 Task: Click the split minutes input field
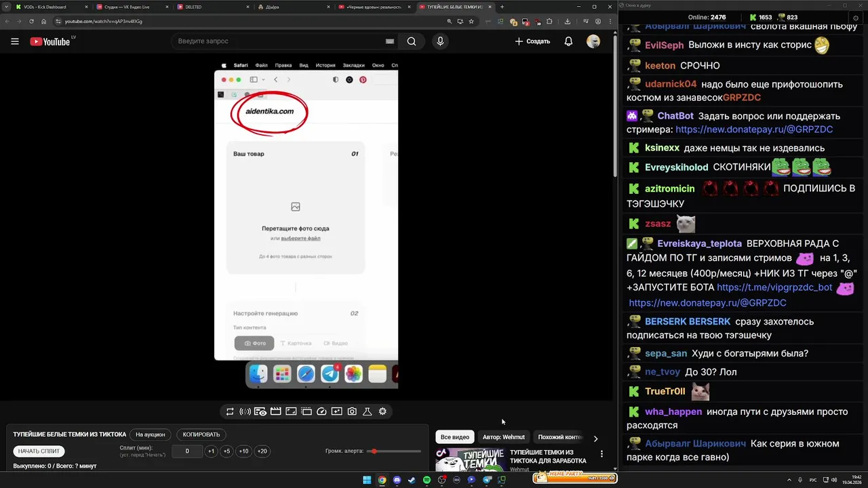[187, 451]
